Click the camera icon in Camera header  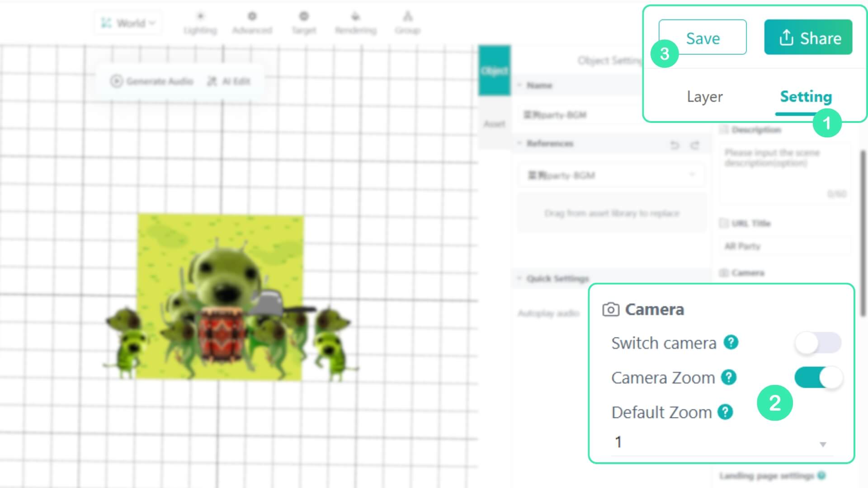(x=610, y=310)
